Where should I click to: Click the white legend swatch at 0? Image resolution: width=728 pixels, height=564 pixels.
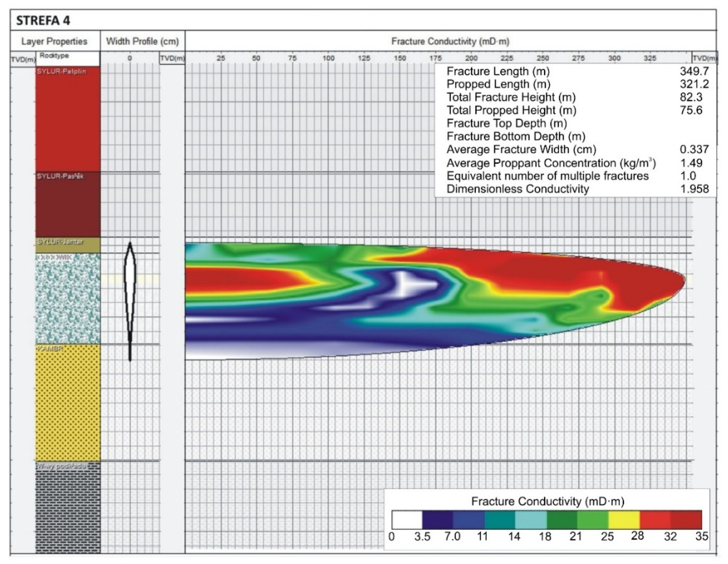[407, 519]
